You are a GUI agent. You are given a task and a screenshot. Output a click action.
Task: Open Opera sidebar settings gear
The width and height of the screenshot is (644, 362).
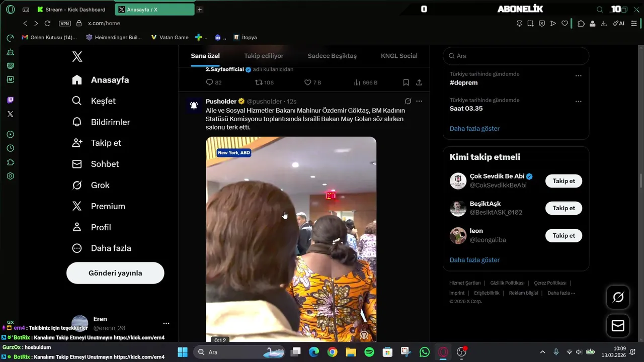pos(10,176)
